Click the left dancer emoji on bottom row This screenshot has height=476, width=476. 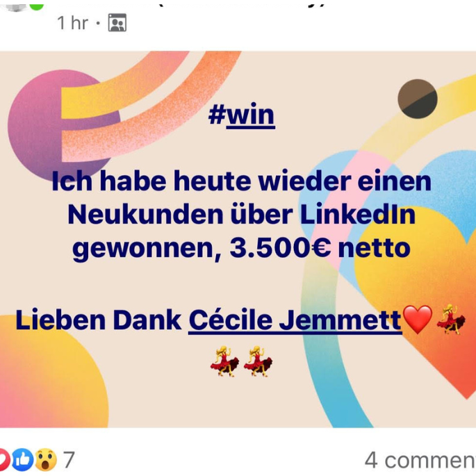224,361
